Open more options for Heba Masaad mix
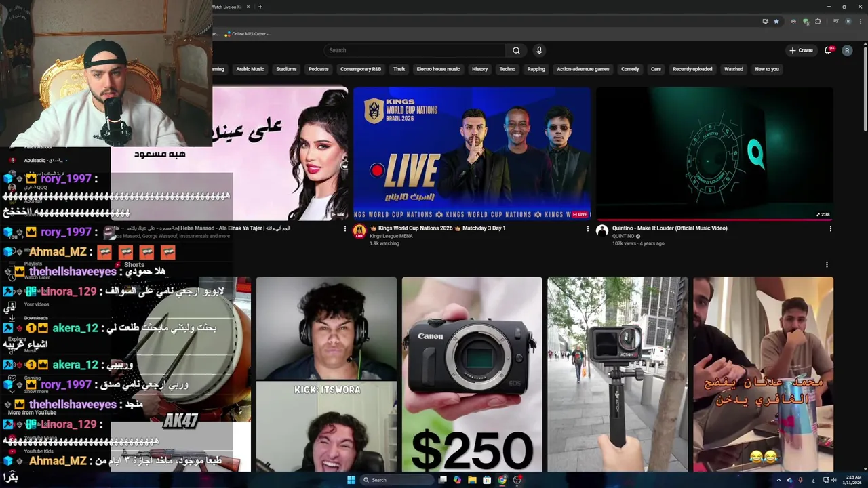The height and width of the screenshot is (488, 868). click(x=344, y=229)
